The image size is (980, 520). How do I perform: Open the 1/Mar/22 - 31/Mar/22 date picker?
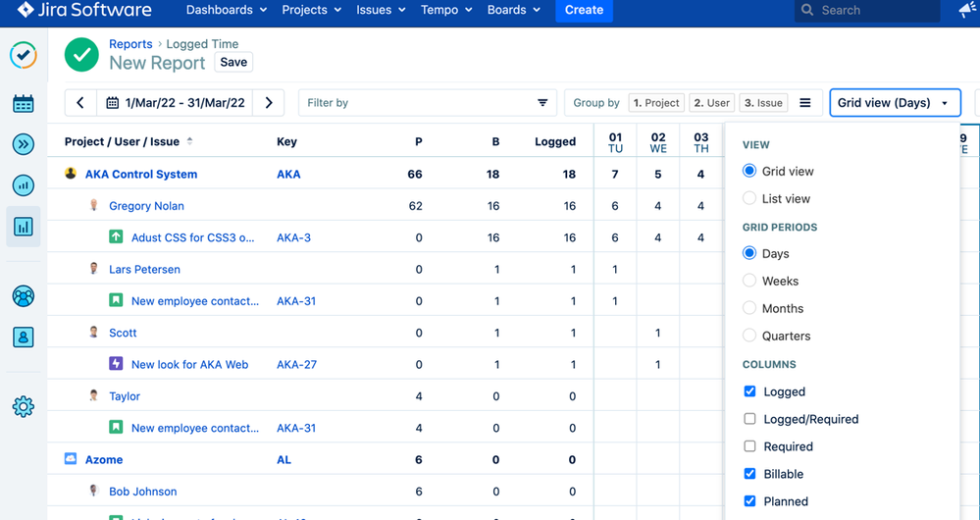click(x=175, y=102)
